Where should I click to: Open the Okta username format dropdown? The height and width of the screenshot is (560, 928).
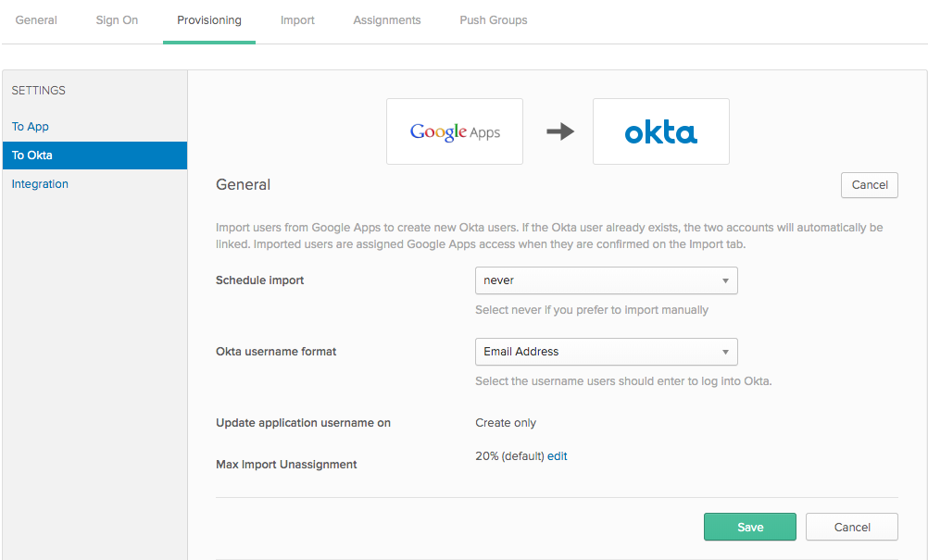[x=606, y=352]
